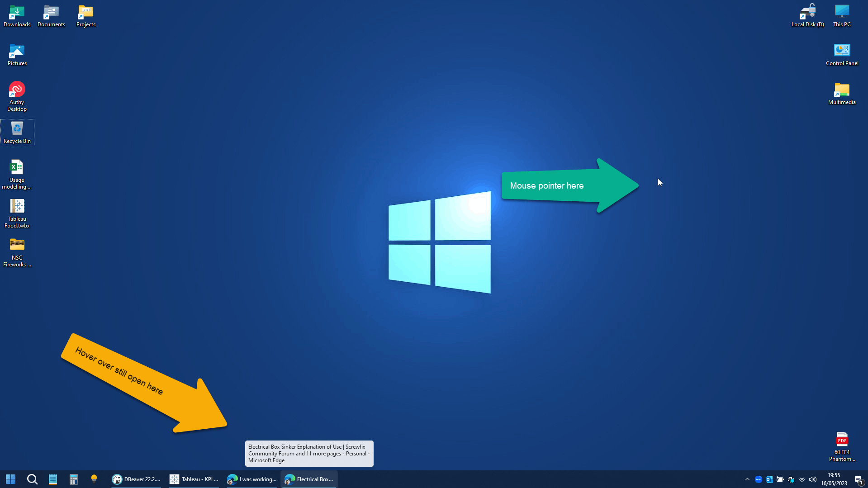
Task: Select the 60 FF4 Phantom PDF file
Action: [x=842, y=446]
